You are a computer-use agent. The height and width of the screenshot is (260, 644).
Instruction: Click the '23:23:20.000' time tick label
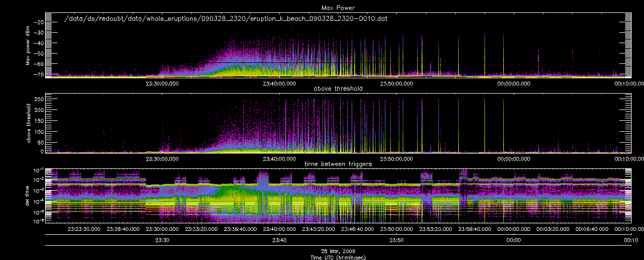pos(85,229)
